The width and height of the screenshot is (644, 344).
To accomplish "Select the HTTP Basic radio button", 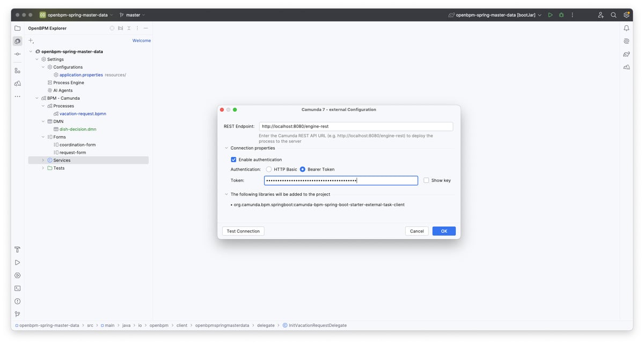I will (269, 169).
